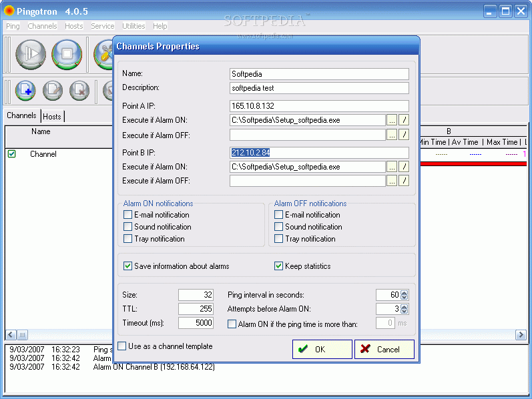Screen dimensions: 532x399
Task: Toggle Alarm ON if ping time exceeds
Action: pyautogui.click(x=232, y=324)
